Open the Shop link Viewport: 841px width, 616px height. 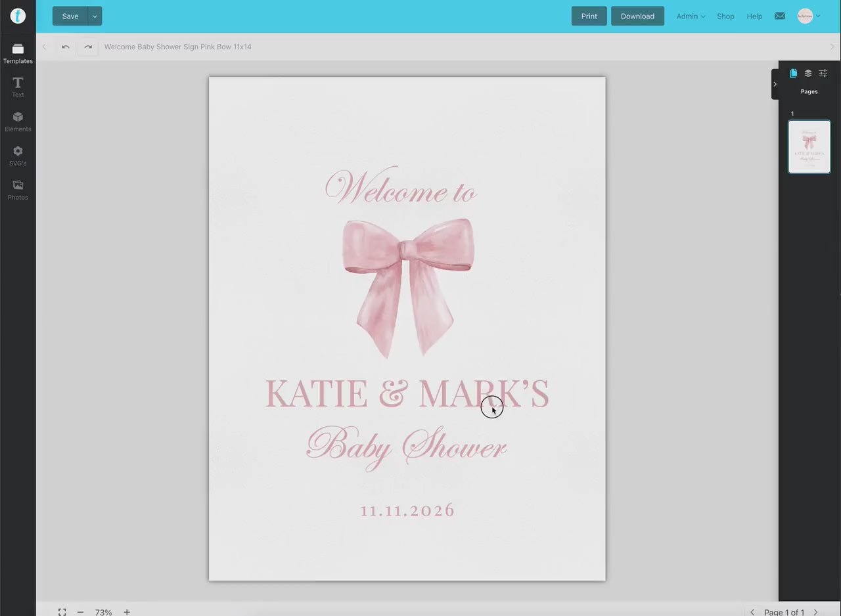725,16
